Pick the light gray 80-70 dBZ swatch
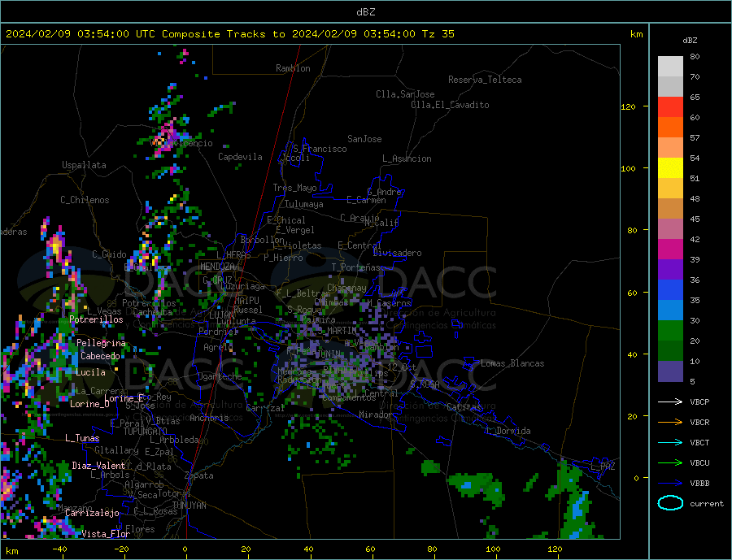This screenshot has width=732, height=560. (x=670, y=67)
